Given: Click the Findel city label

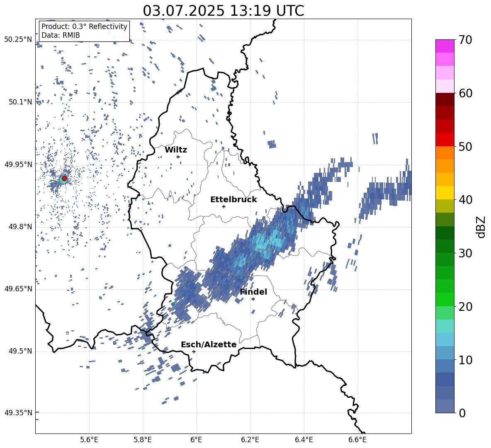Looking at the screenshot, I should [253, 292].
